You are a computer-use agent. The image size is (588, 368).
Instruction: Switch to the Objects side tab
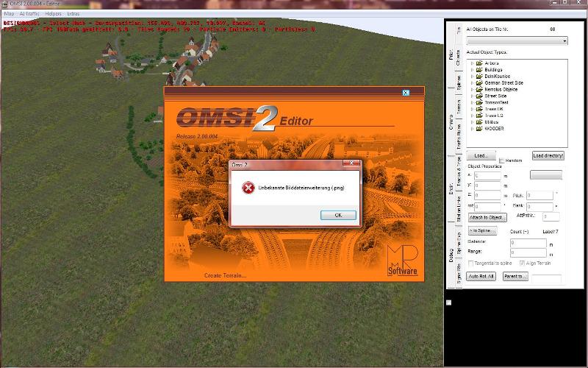point(459,57)
